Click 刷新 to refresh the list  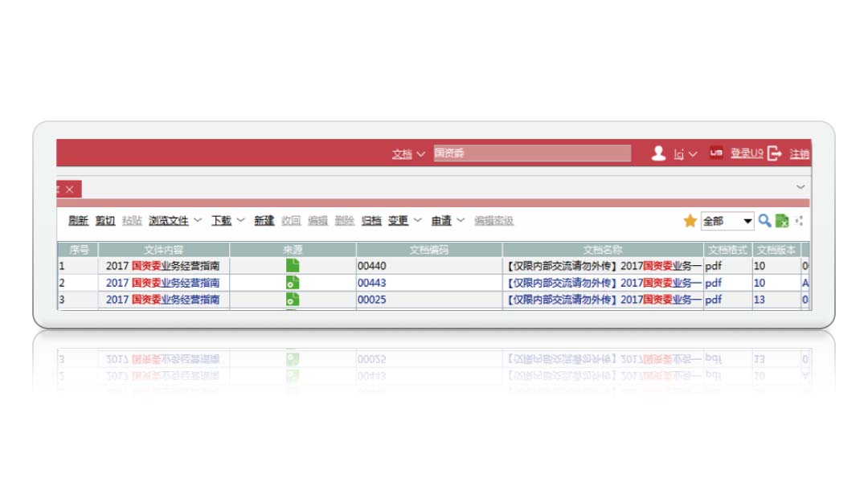78,221
